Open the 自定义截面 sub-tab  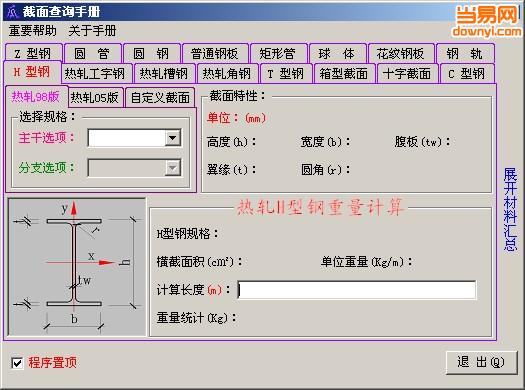pyautogui.click(x=160, y=97)
